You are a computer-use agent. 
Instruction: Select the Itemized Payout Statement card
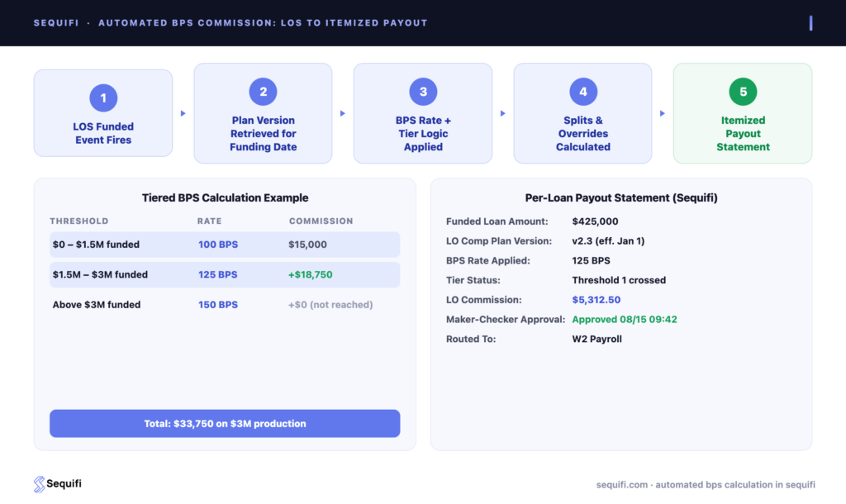(x=743, y=112)
